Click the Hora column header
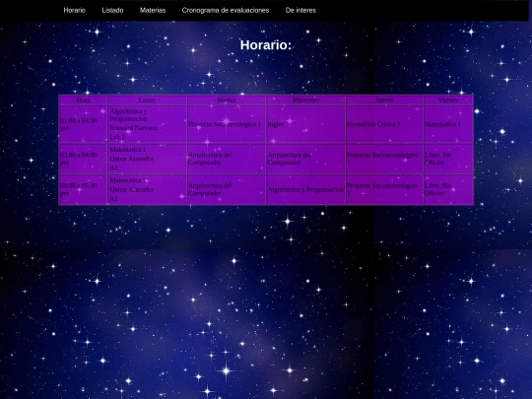532x399 pixels. tap(83, 100)
